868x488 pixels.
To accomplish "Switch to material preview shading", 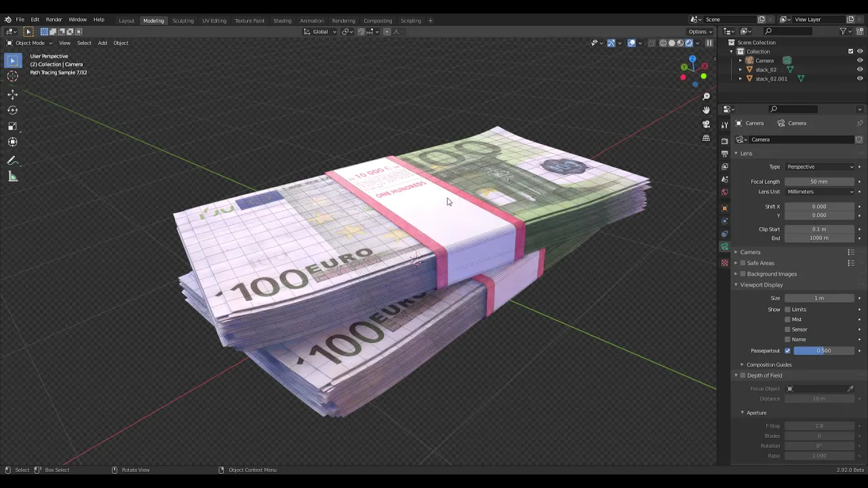I will (681, 43).
